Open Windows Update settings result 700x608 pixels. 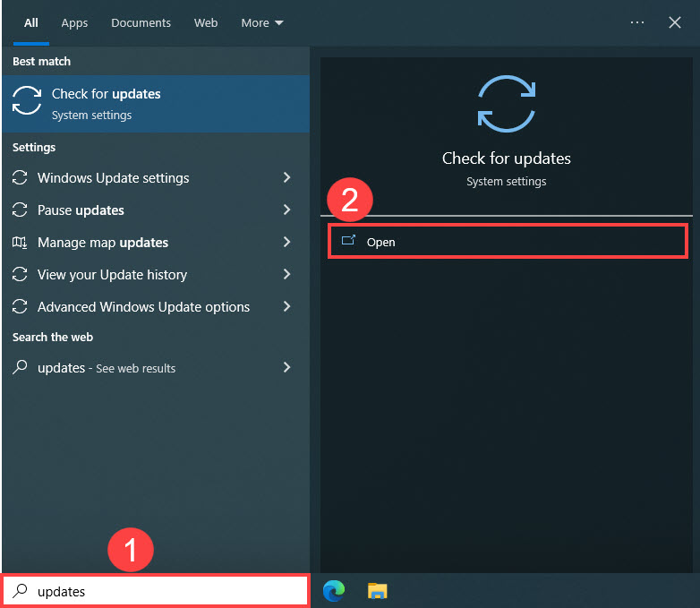[156, 178]
